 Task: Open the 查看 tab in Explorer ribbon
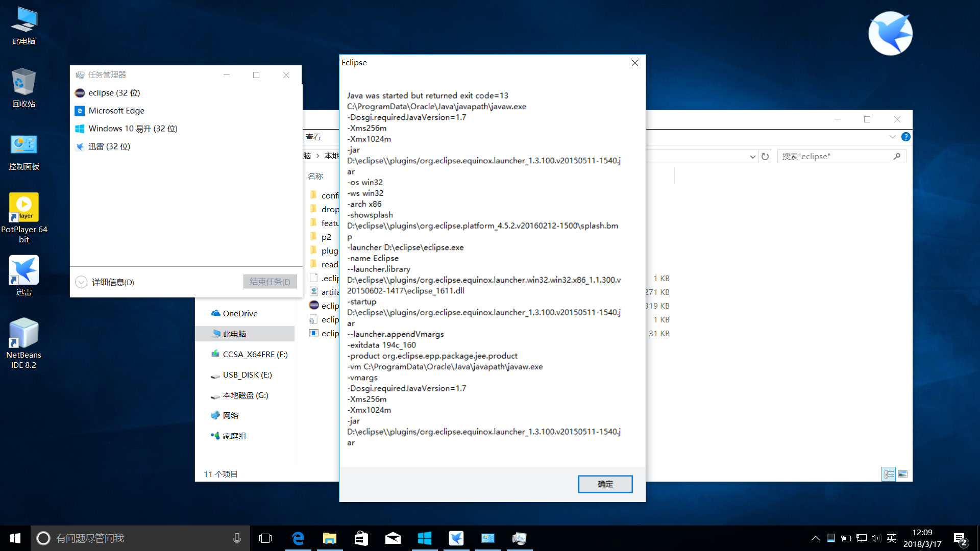coord(313,137)
